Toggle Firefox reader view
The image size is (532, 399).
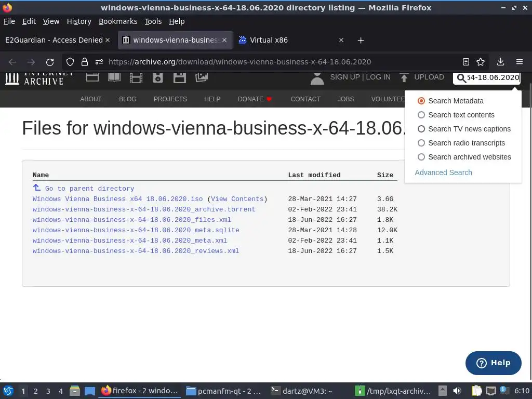[466, 62]
